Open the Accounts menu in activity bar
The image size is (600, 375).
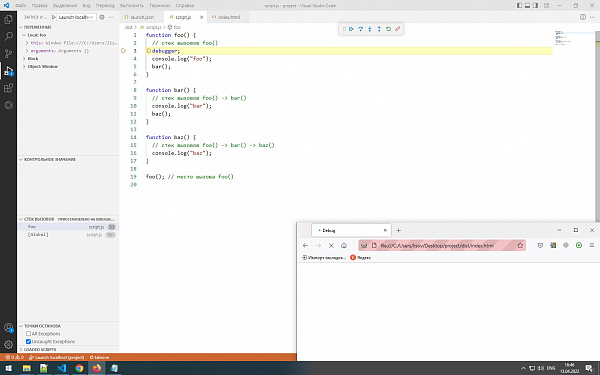click(x=8, y=328)
